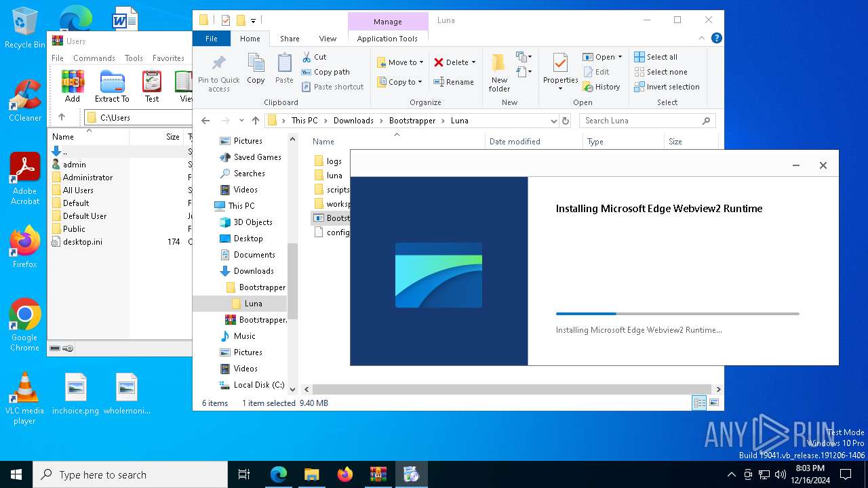
Task: Create a New folder from ribbon
Action: 499,73
